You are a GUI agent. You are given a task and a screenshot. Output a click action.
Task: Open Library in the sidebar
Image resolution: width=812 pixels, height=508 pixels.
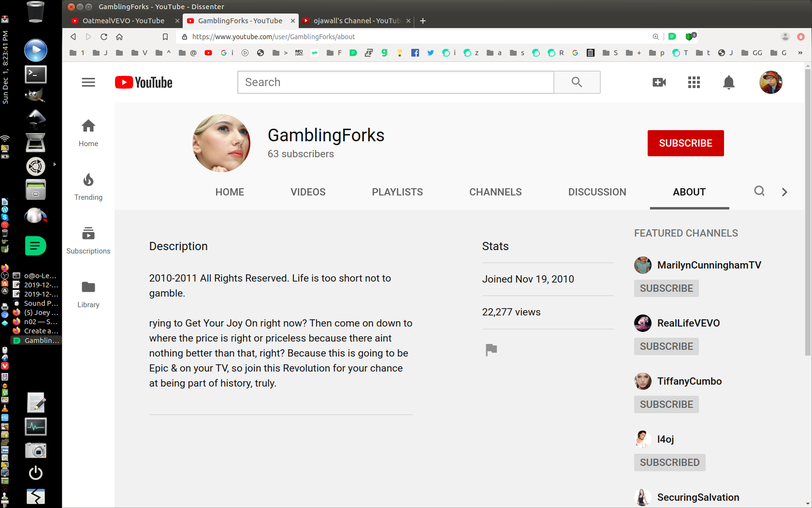(88, 294)
